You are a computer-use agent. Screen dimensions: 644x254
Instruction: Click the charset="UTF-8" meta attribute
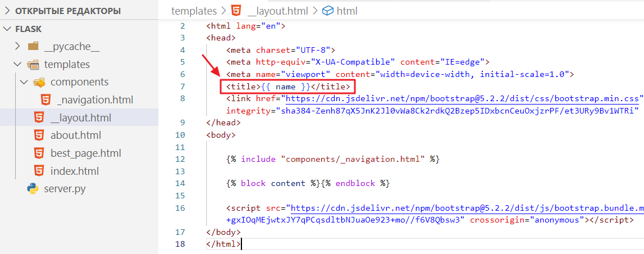(293, 50)
